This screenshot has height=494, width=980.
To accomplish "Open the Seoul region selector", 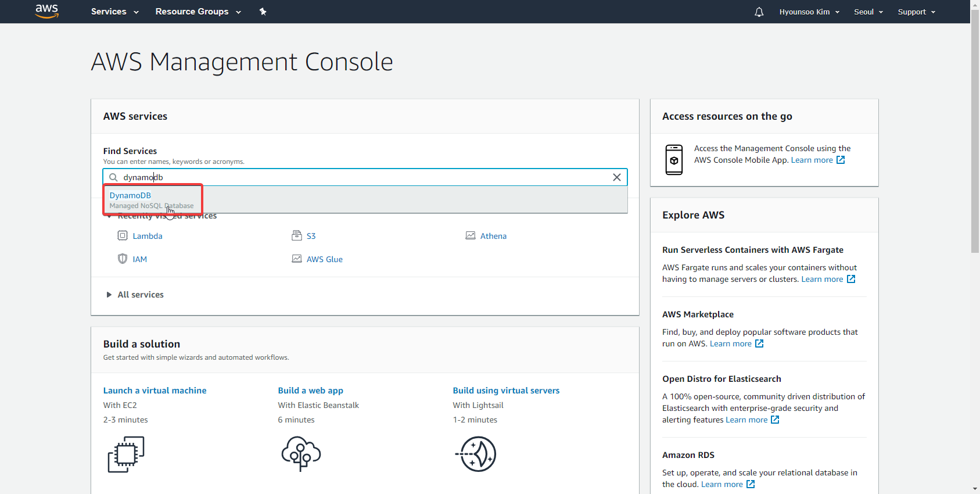I will pyautogui.click(x=868, y=12).
